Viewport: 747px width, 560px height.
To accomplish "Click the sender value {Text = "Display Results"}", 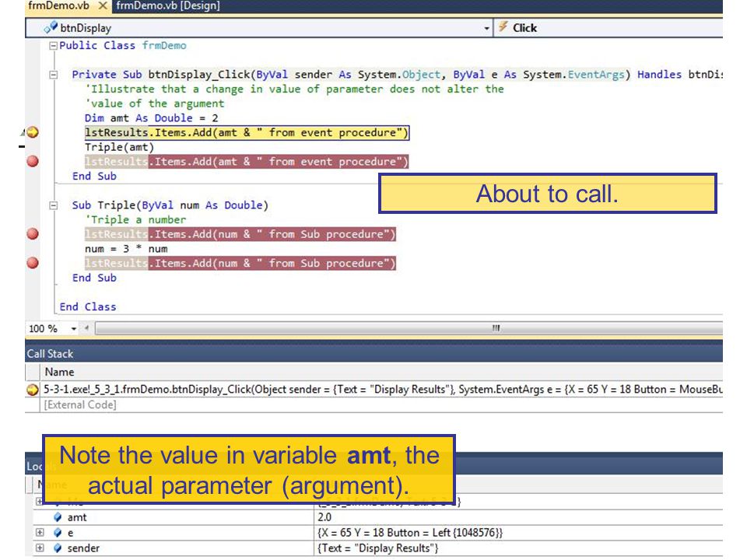I will tap(378, 548).
